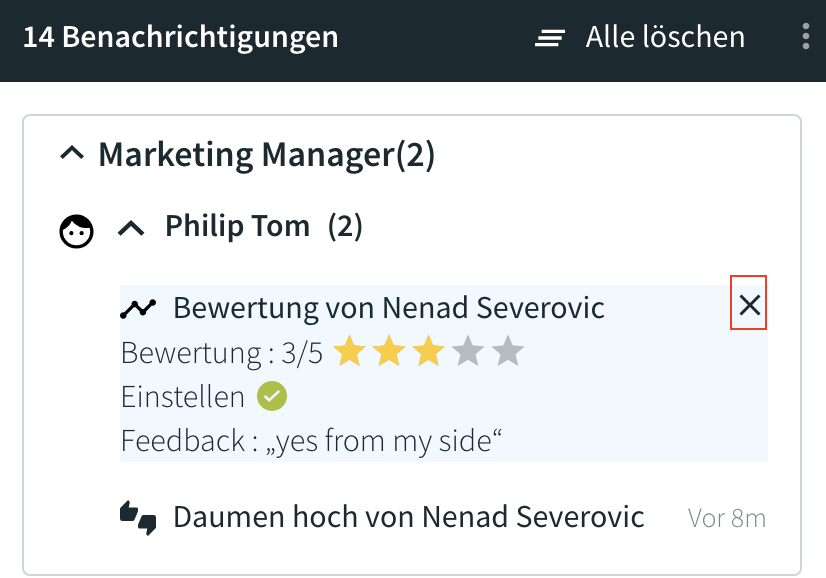Open the three-dot overflow menu
Image resolution: width=826 pixels, height=578 pixels.
point(805,36)
